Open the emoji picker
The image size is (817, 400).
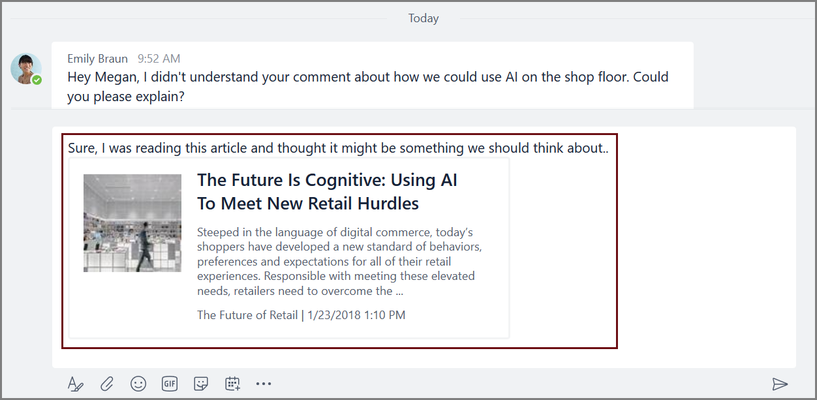pyautogui.click(x=138, y=384)
